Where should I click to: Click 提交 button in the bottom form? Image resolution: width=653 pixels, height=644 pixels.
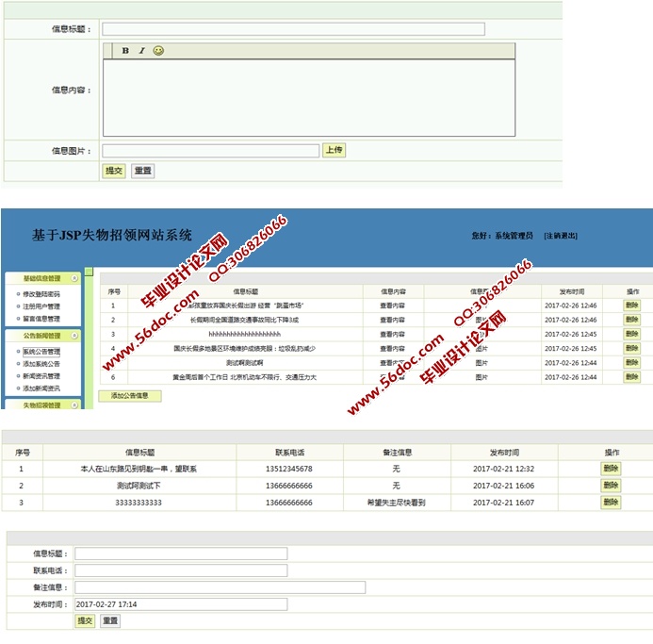[x=85, y=620]
